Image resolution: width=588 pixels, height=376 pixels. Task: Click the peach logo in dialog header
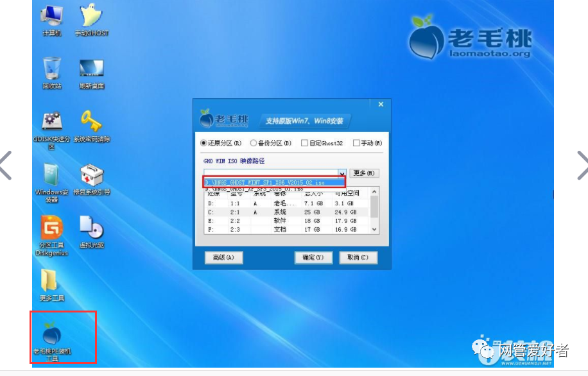206,119
